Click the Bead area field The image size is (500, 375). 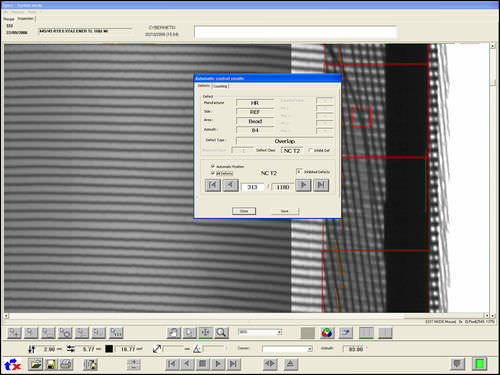click(255, 121)
